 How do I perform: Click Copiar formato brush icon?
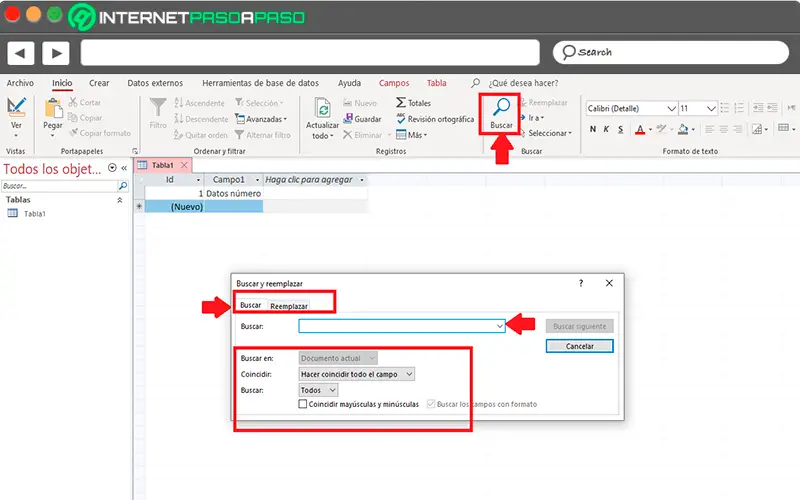click(x=73, y=133)
